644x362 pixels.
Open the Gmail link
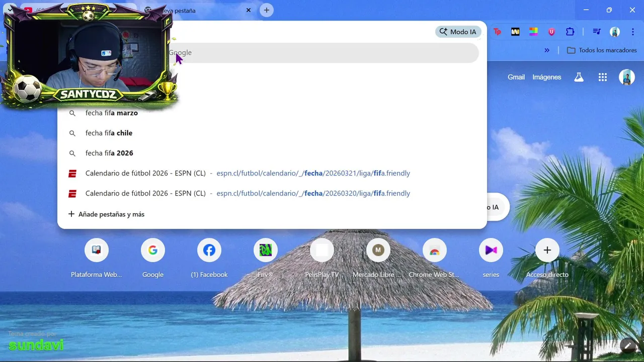coord(516,77)
